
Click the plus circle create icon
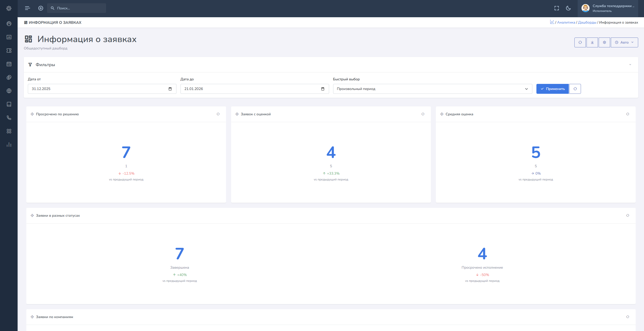tap(41, 8)
